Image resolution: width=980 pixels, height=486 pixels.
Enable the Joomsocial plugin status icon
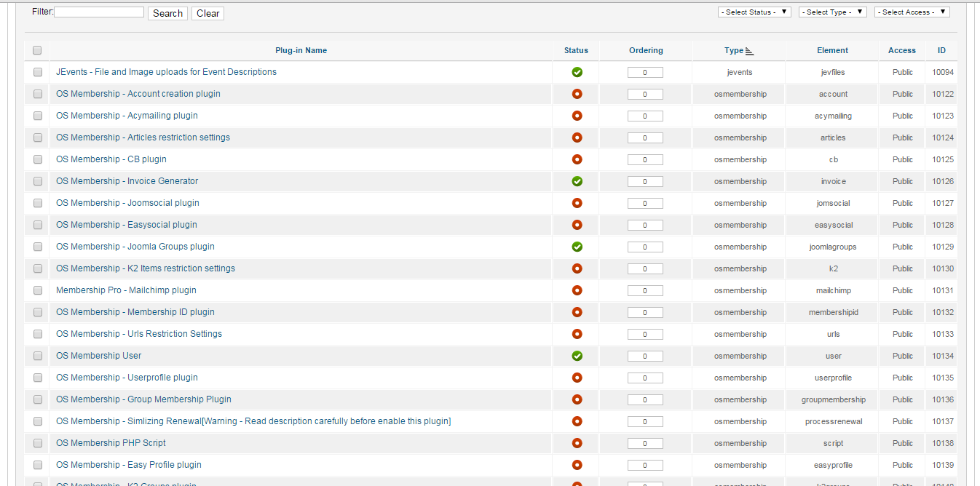[577, 203]
